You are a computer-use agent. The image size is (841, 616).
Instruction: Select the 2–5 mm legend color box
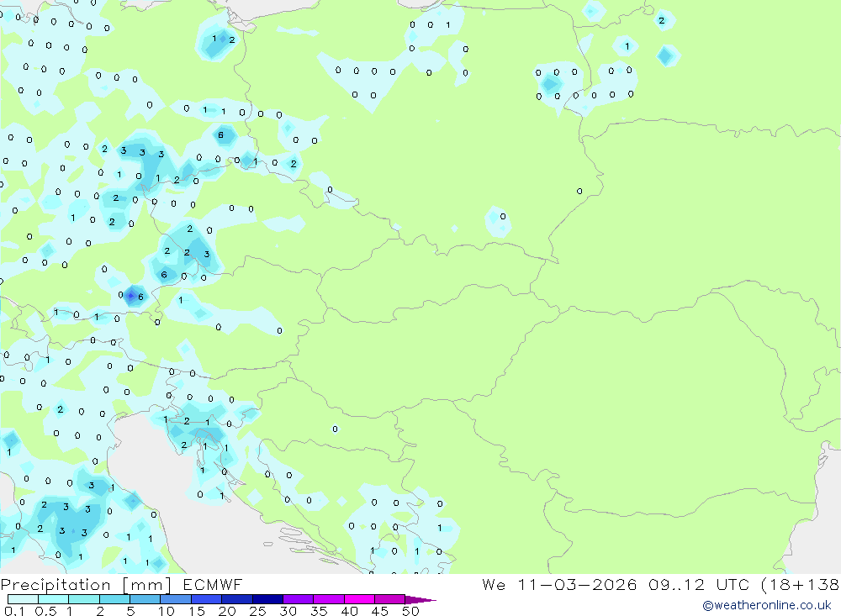[114, 599]
